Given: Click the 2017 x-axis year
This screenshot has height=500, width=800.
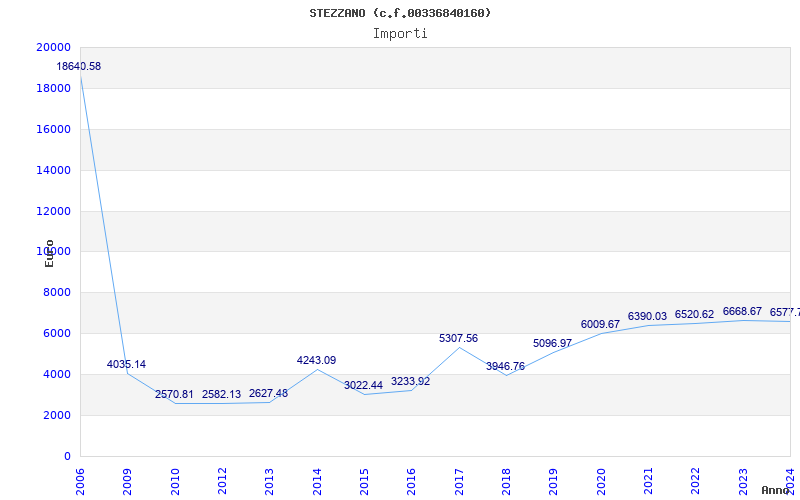Looking at the screenshot, I should pos(459,481).
